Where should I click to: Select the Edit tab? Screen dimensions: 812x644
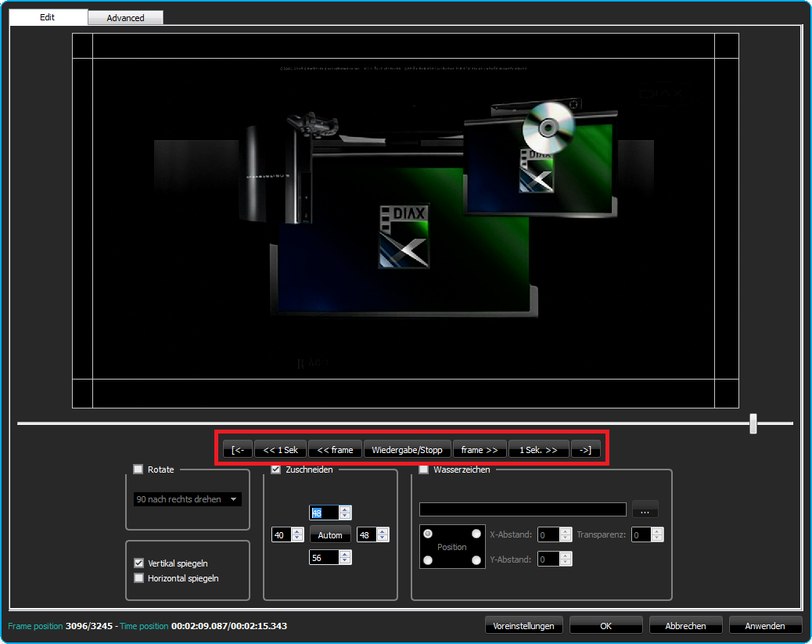pyautogui.click(x=47, y=17)
